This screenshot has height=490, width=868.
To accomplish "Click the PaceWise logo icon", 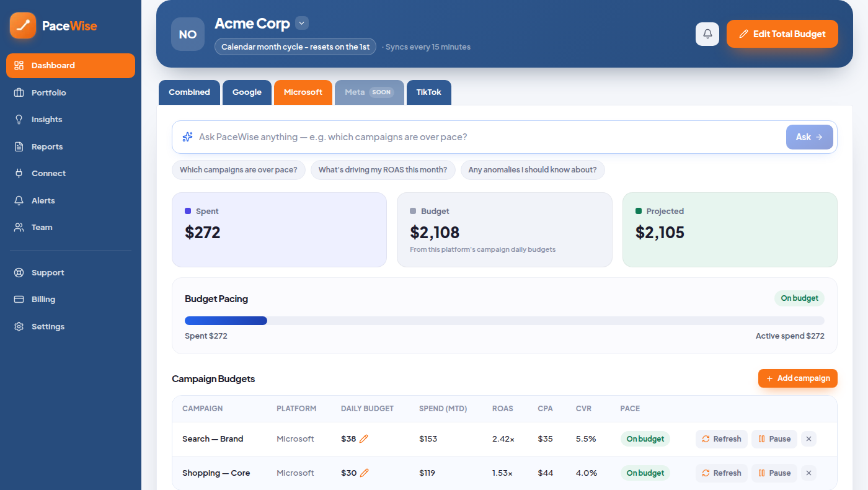I will [23, 25].
